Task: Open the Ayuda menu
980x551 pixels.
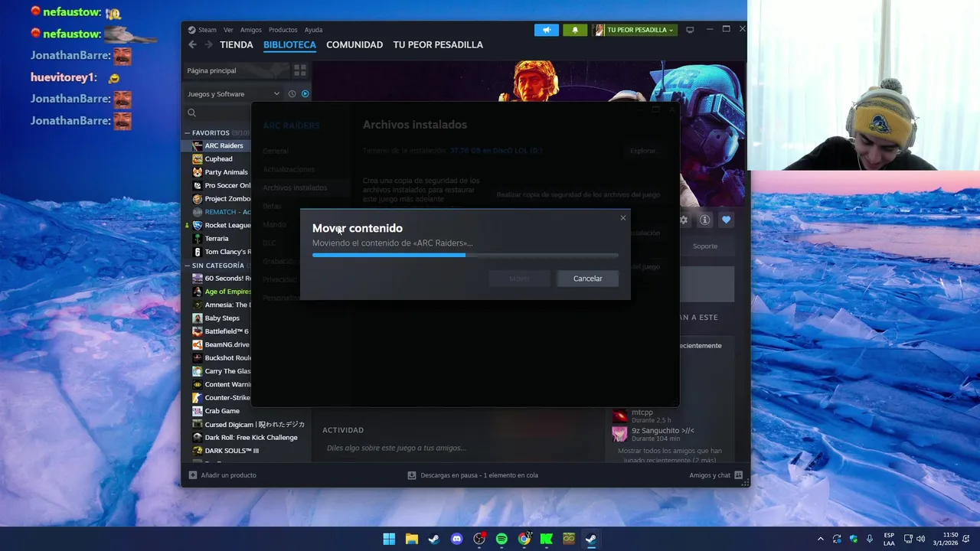Action: tap(313, 30)
